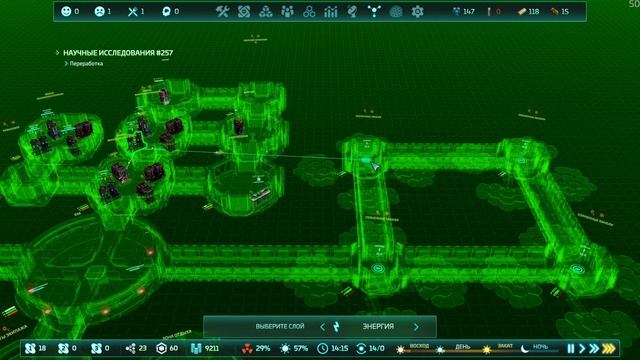
Task: Expand the Переработка sub-entry
Action: (x=66, y=64)
